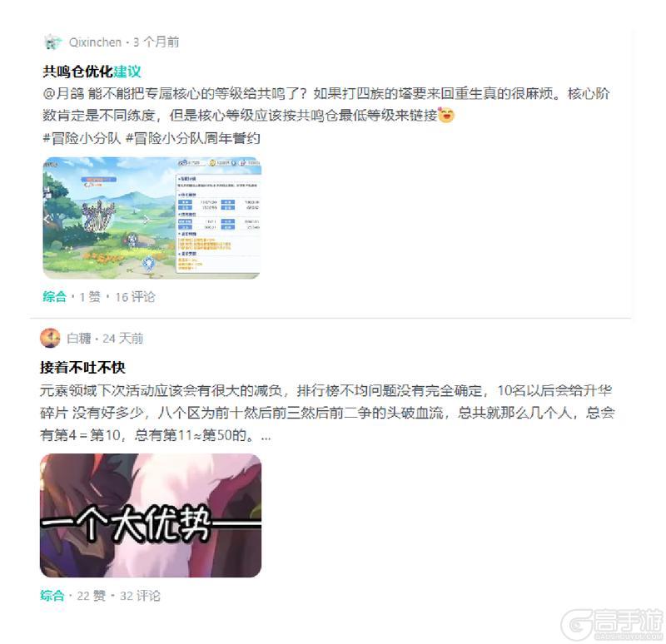Image resolution: width=666 pixels, height=644 pixels.
Task: Select the #冒险小分队 hashtag
Action: tap(82, 138)
